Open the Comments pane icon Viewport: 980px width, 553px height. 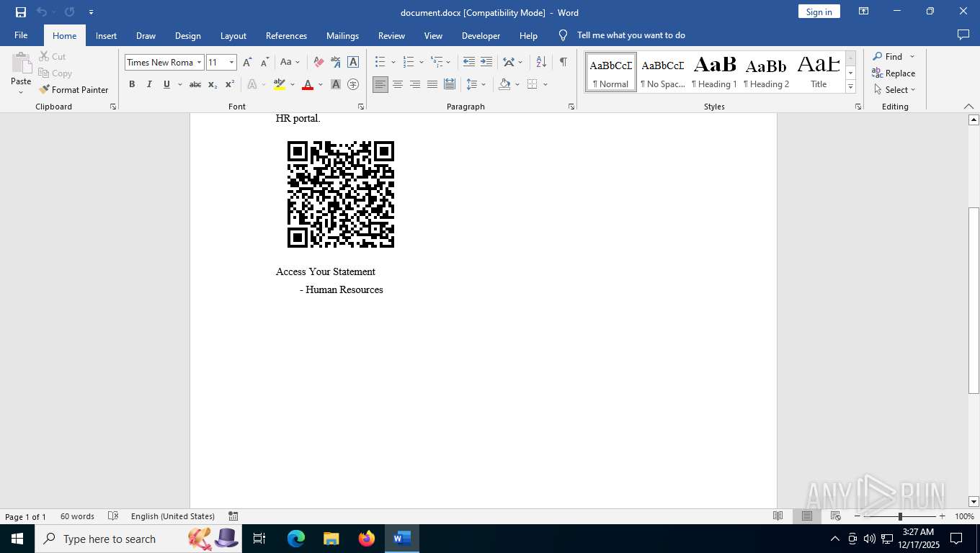click(963, 35)
